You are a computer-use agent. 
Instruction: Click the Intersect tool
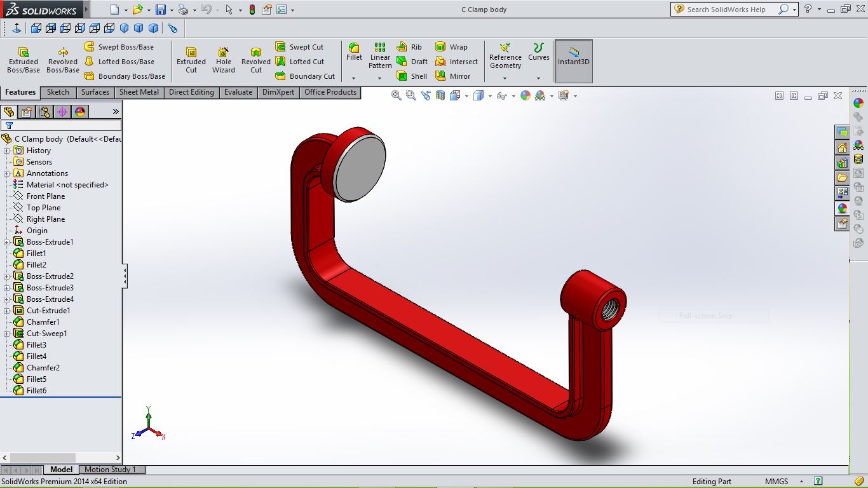(456, 62)
